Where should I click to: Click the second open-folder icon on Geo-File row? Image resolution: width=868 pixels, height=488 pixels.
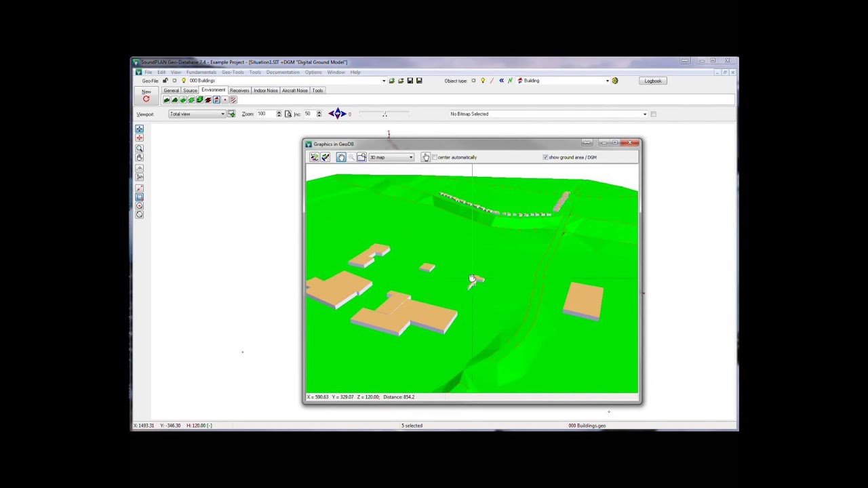401,81
